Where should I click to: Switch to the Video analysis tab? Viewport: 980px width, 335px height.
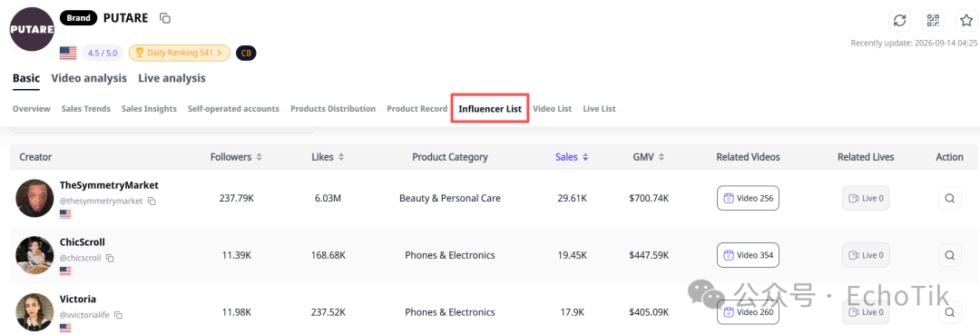(89, 78)
